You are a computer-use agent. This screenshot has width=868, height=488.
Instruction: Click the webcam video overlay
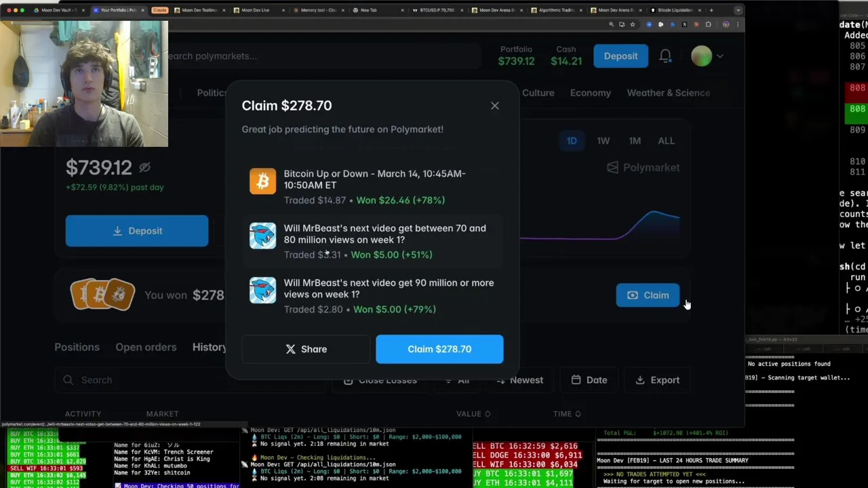(84, 83)
